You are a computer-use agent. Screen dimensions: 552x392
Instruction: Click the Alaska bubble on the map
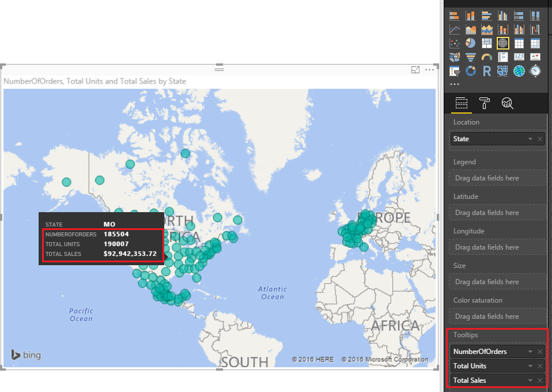[x=66, y=182]
